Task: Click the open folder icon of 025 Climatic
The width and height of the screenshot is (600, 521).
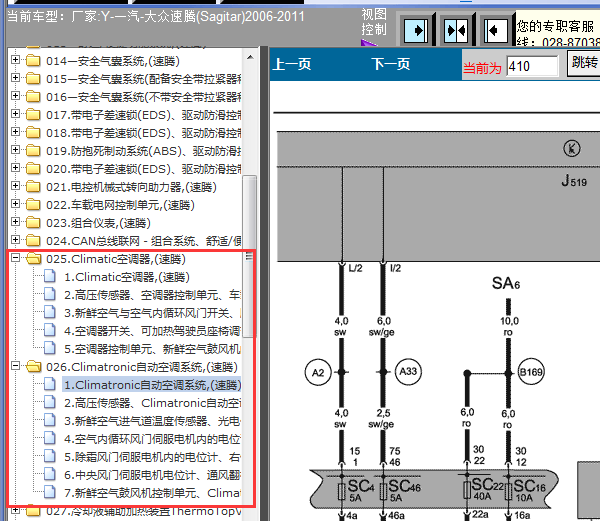Action: pos(34,259)
